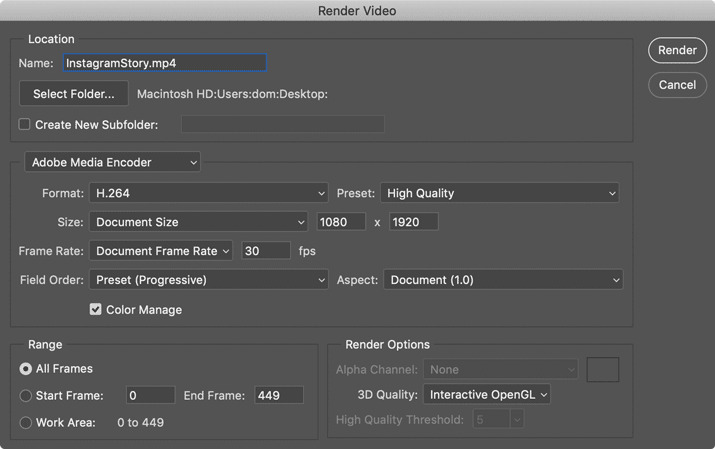Enable Create New Subfolder checkbox

24,124
